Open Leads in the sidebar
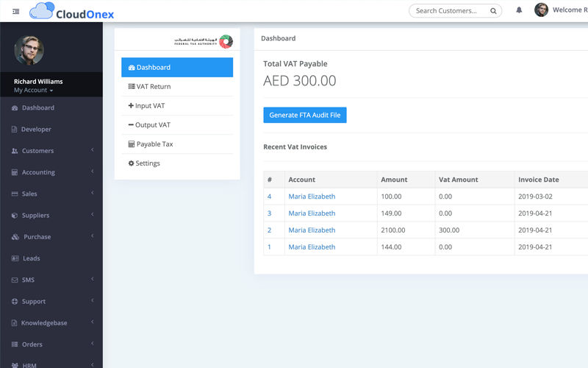The height and width of the screenshot is (368, 588). [51, 258]
